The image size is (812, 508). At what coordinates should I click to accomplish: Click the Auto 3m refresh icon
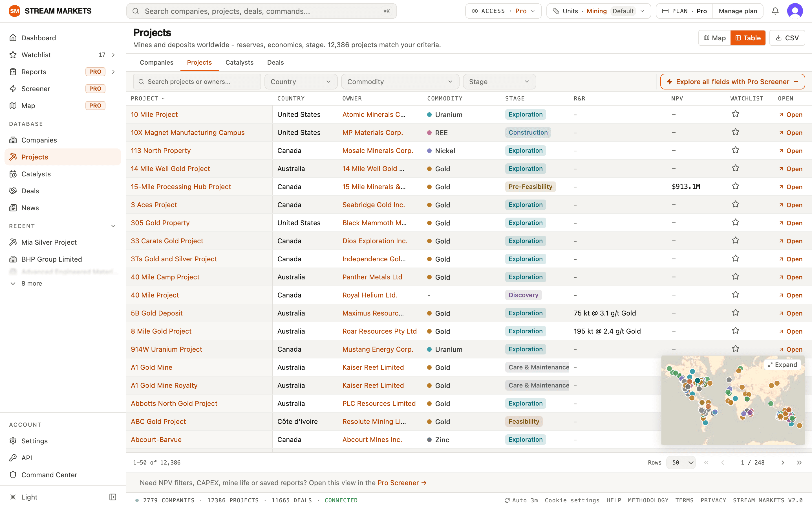click(507, 500)
